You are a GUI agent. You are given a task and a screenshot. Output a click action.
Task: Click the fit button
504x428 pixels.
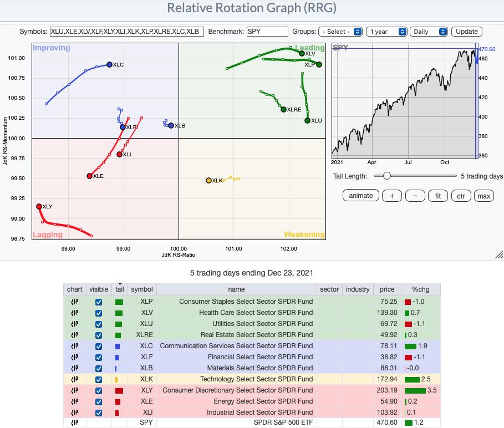tap(438, 196)
